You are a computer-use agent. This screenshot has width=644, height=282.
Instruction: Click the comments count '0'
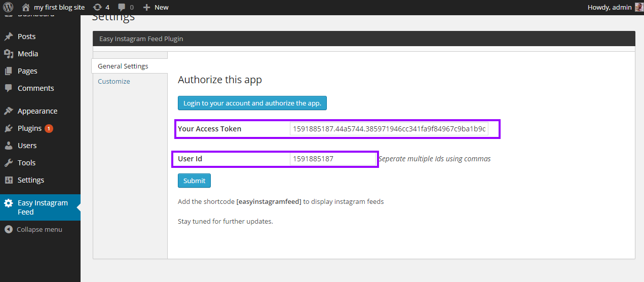point(132,7)
